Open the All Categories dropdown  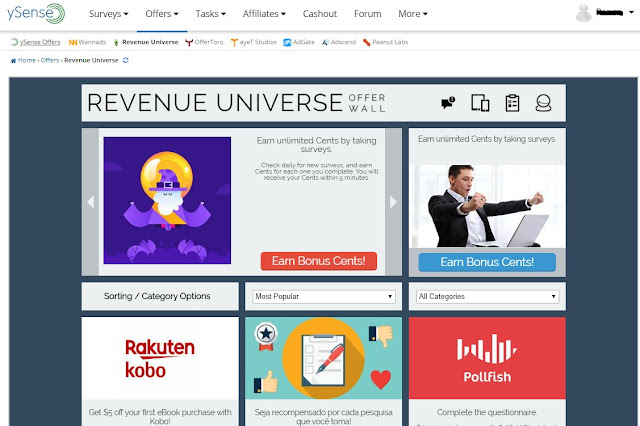tap(487, 297)
